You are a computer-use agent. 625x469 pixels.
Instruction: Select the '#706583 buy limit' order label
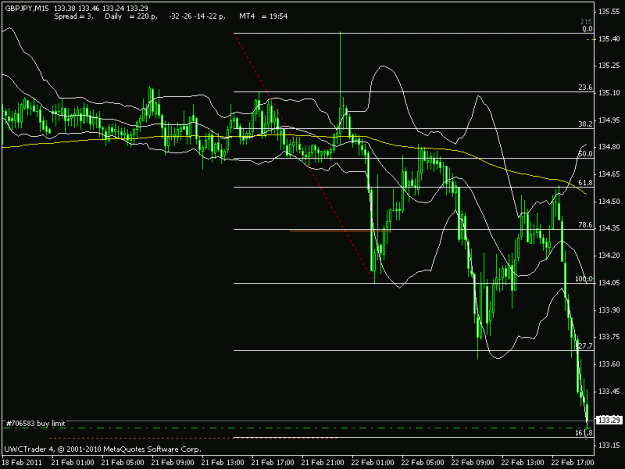(35, 423)
